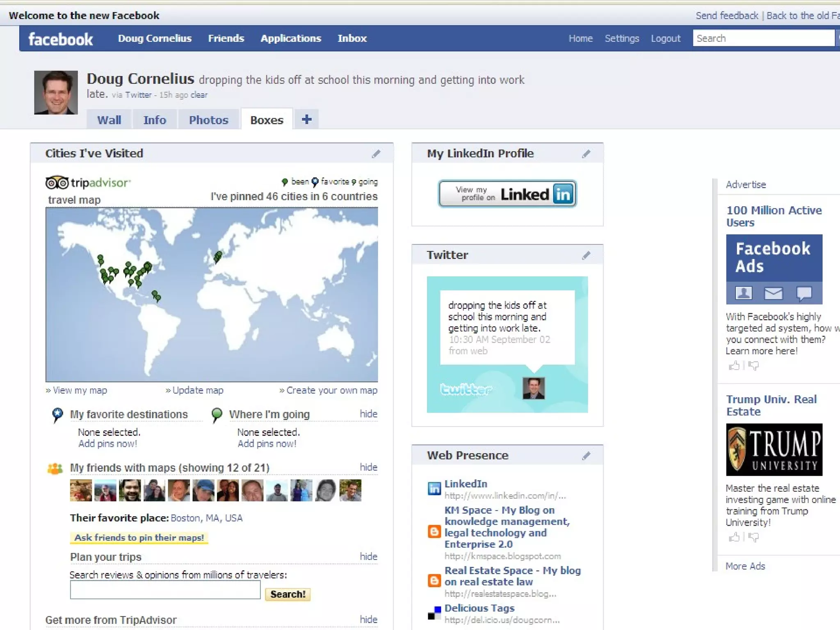Edit the Web Presence box via pencil icon

[586, 456]
